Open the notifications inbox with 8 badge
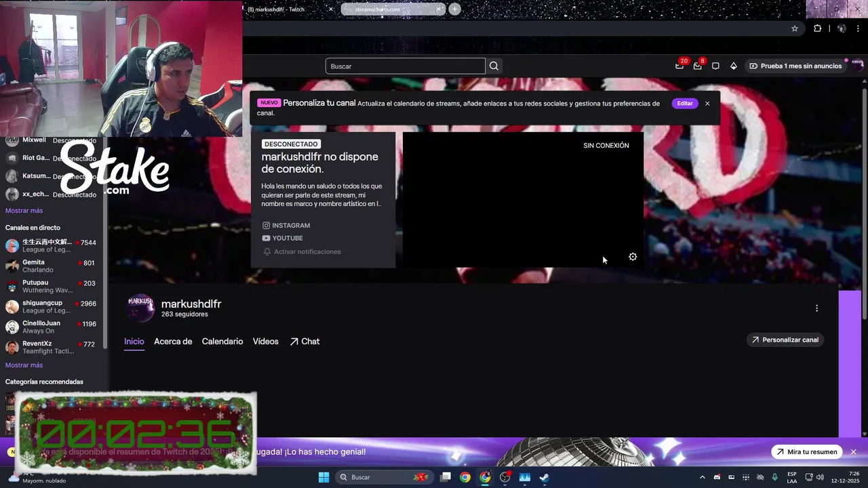 698,65
